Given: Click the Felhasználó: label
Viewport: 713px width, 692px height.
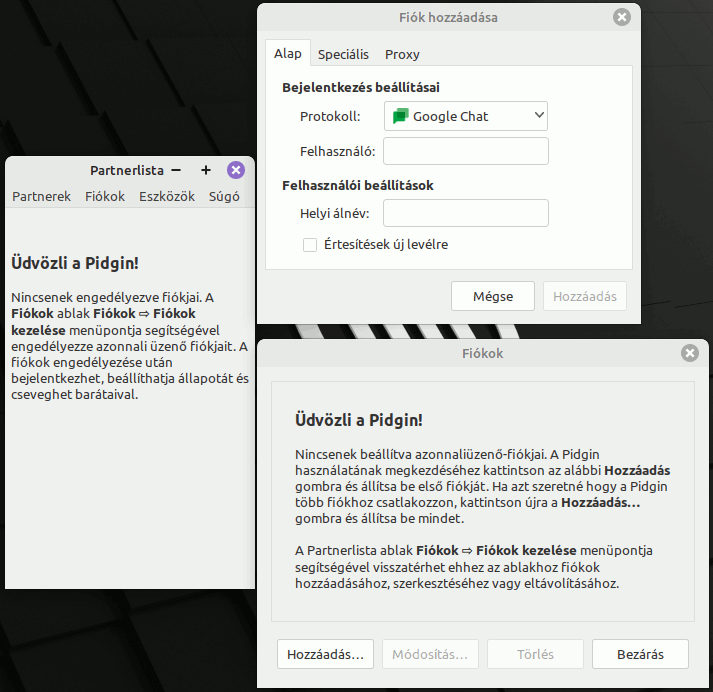Looking at the screenshot, I should tap(338, 151).
